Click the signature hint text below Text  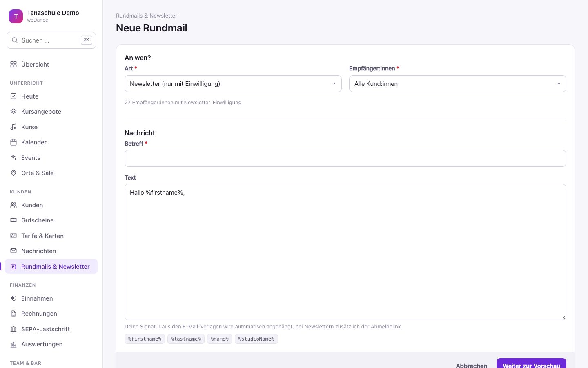263,326
